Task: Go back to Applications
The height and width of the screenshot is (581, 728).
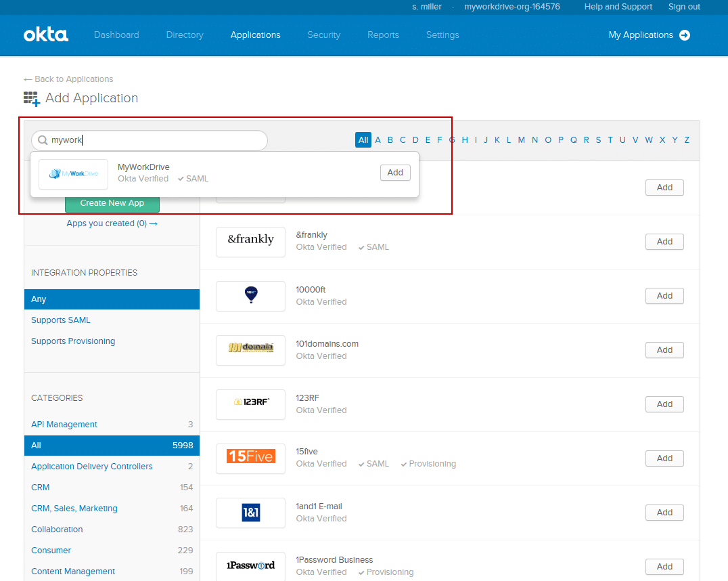Action: [x=68, y=79]
